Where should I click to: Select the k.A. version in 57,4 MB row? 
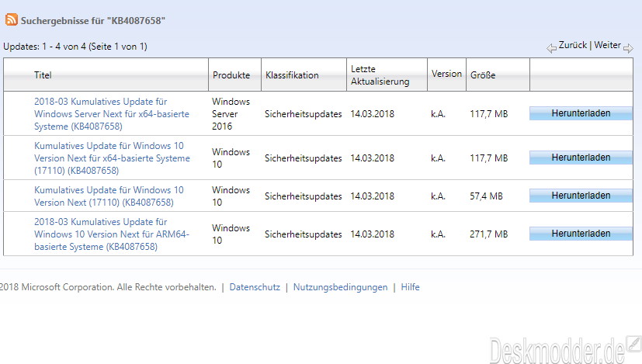click(438, 196)
